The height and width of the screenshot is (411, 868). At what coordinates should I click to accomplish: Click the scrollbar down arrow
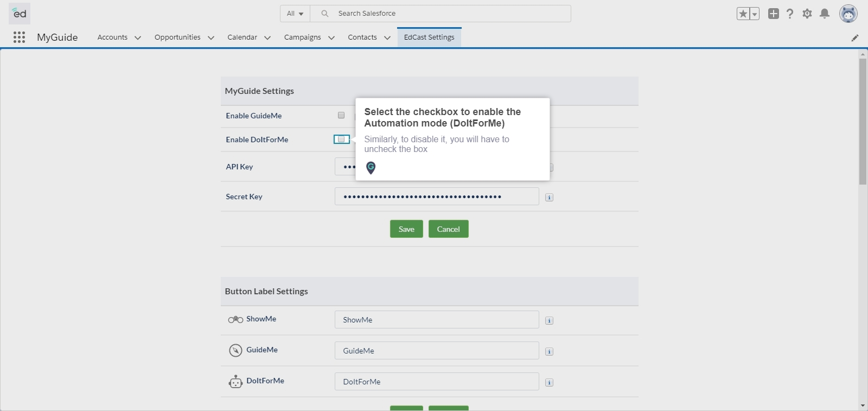[x=863, y=406]
